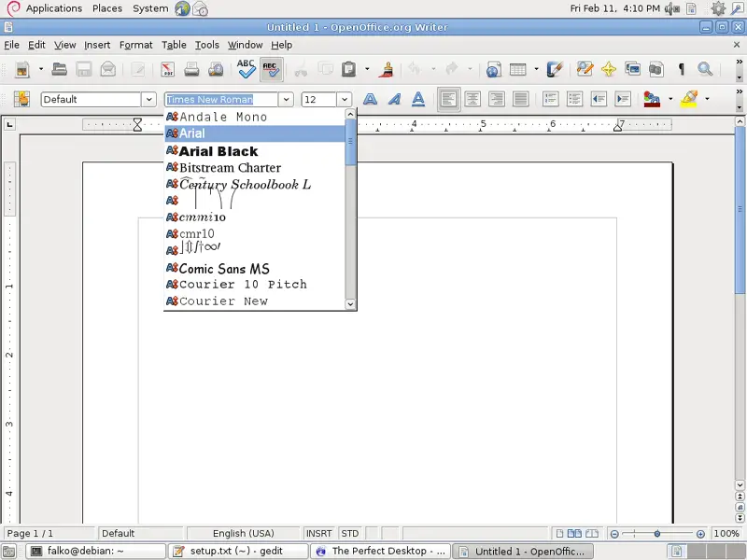
Task: Insert a hyperlink via the globe icon
Action: tap(494, 69)
